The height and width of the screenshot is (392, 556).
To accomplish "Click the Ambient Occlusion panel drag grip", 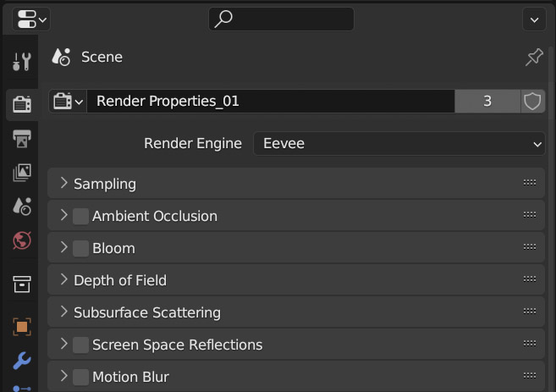I will [530, 215].
